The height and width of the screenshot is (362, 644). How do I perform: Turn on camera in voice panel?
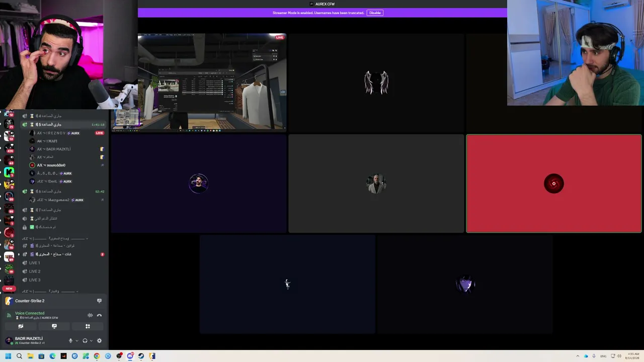tap(21, 326)
